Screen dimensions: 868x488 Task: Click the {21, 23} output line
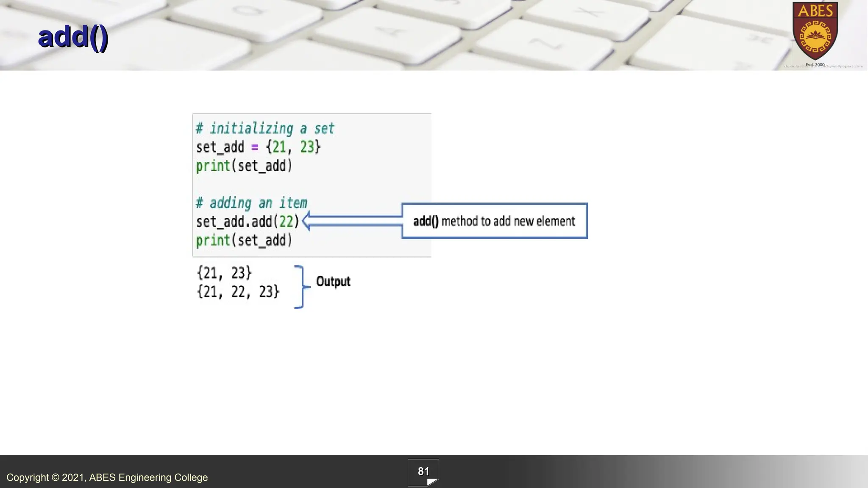[x=224, y=273]
